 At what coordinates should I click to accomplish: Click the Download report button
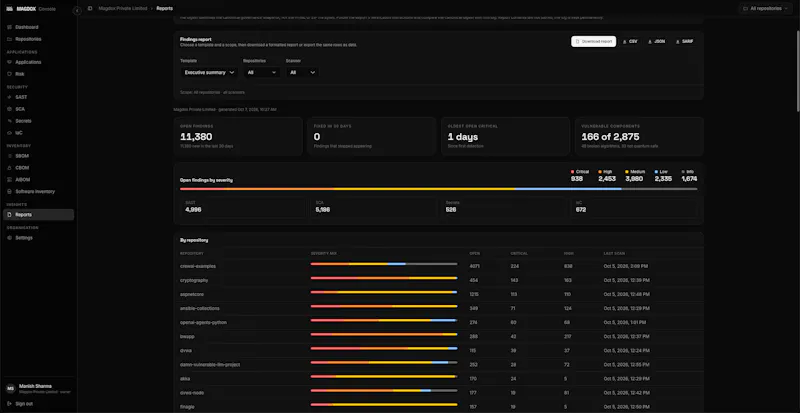(593, 41)
